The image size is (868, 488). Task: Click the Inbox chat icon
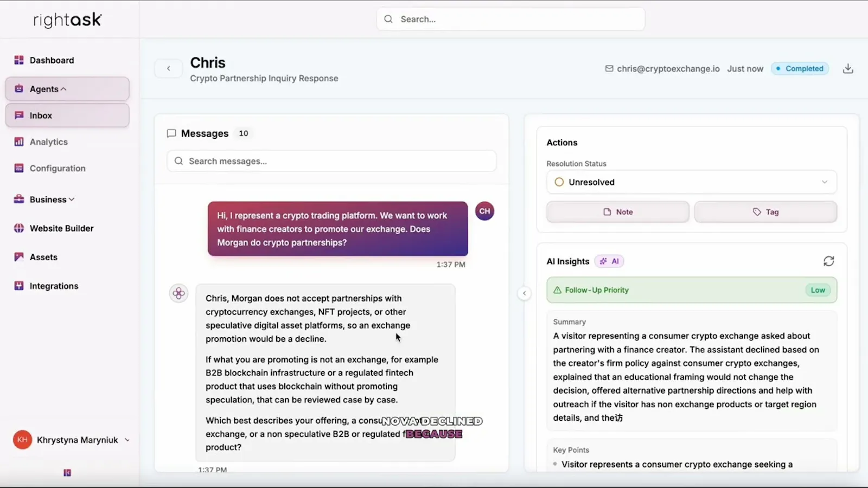[x=19, y=115]
